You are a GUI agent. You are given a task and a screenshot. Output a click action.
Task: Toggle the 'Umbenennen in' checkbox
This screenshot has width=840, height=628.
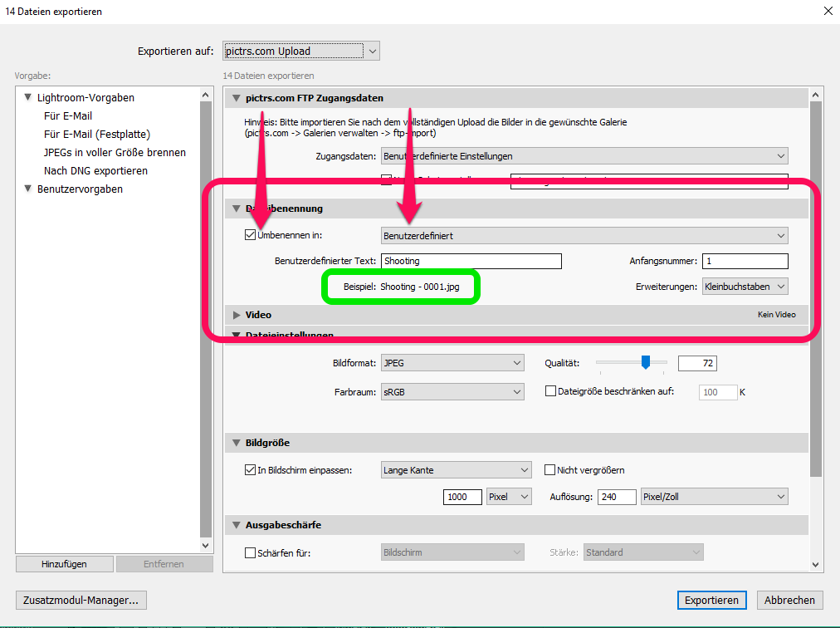point(250,235)
